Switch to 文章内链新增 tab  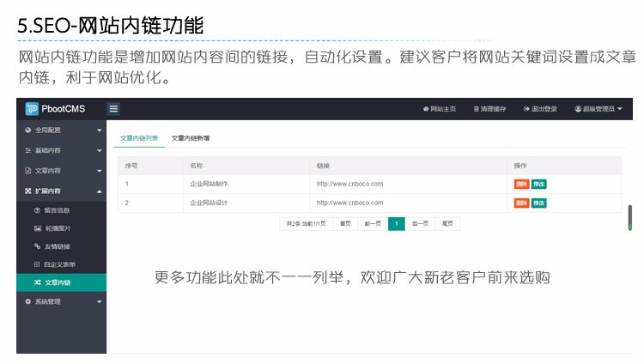(191, 137)
